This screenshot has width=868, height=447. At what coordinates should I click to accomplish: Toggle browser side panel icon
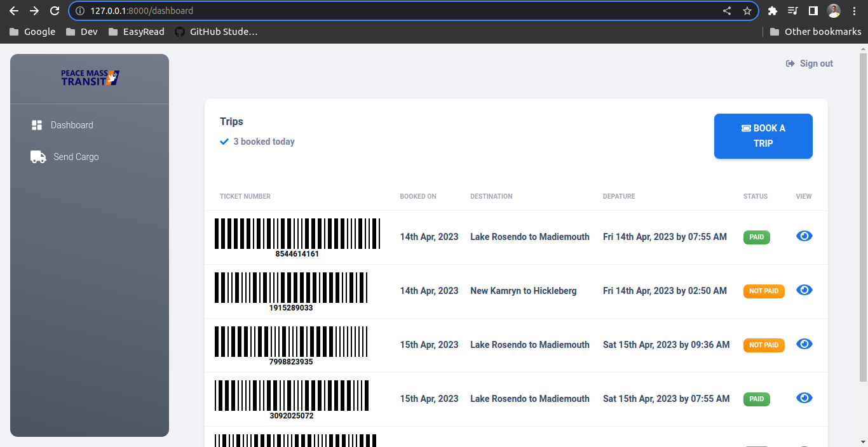[813, 11]
